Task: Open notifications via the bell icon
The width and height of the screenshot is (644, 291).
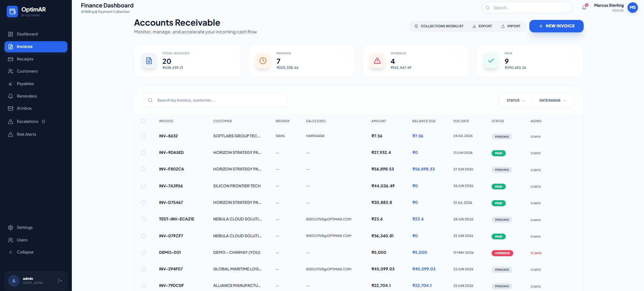Action: pyautogui.click(x=584, y=7)
